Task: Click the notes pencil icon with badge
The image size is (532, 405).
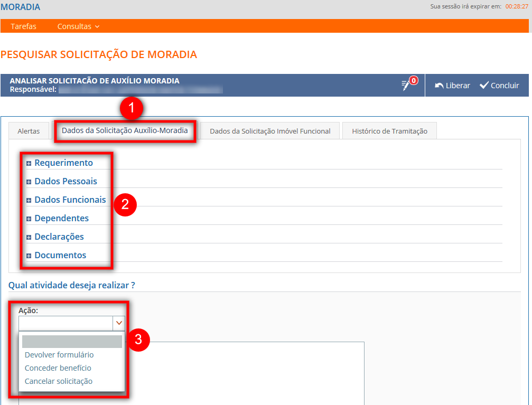Action: point(406,85)
